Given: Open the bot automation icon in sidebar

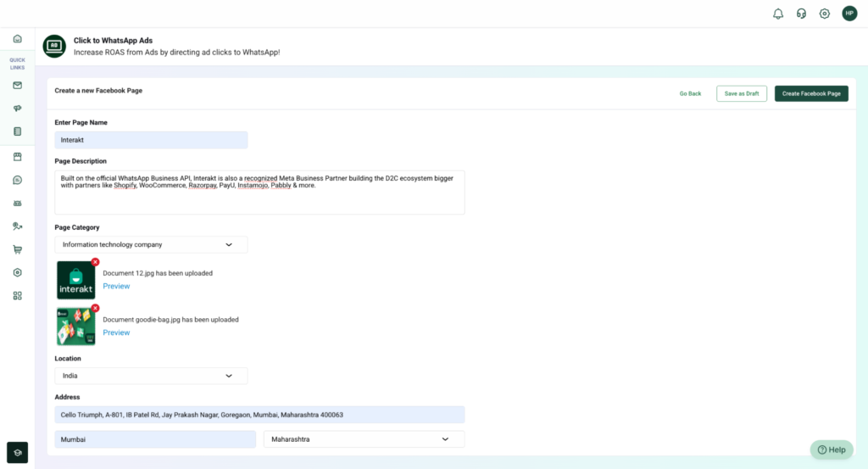Looking at the screenshot, I should pos(17,204).
